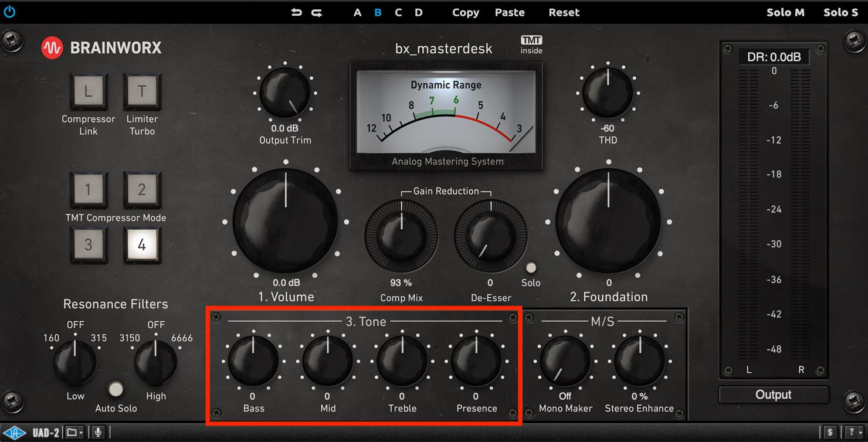Click the bx_masterdesk title
Screen dimensions: 868x442
tap(444, 49)
